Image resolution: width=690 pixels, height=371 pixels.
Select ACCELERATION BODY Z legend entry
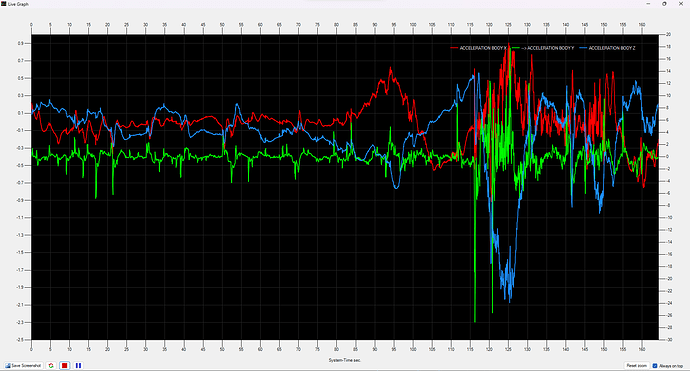click(612, 48)
